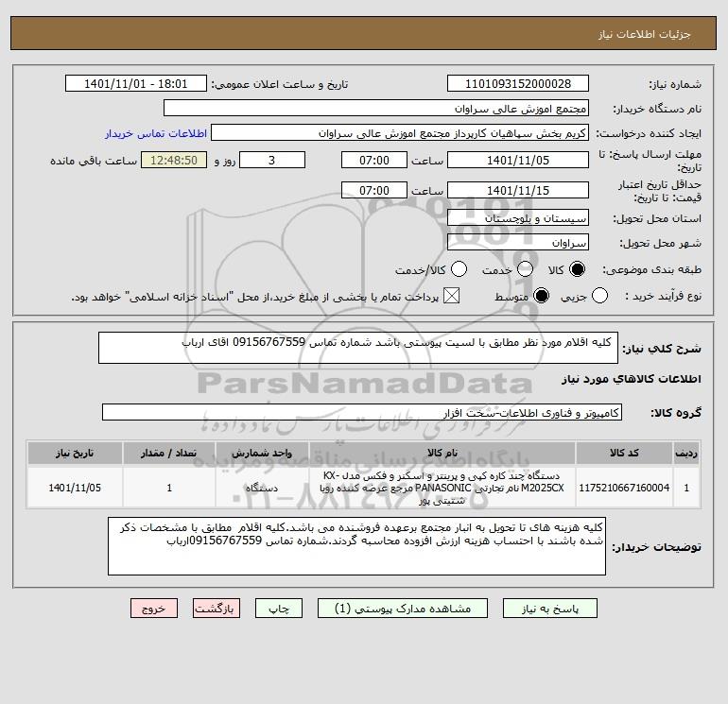Click the تاریخ نیاز column header
Screen dimensions: 728x704
pyautogui.click(x=75, y=453)
